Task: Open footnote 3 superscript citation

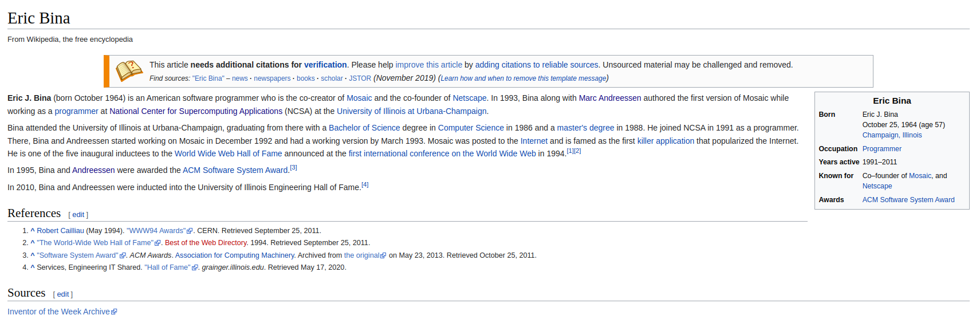Action: pyautogui.click(x=293, y=168)
